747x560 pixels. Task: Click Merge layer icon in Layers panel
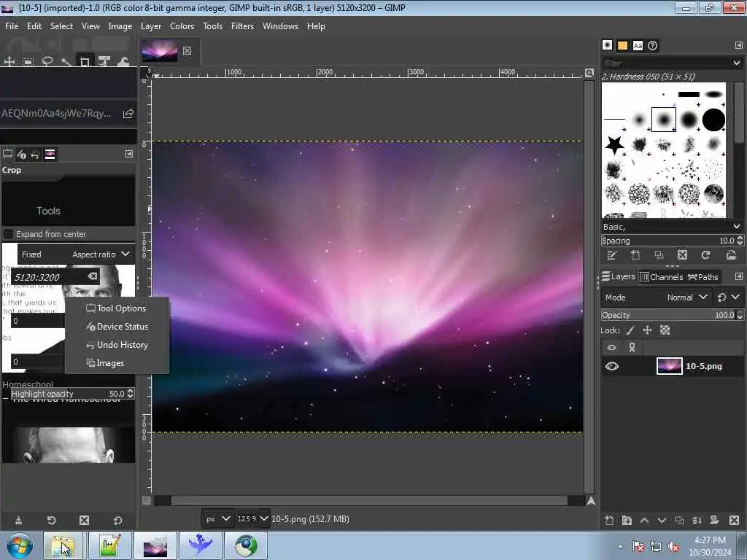(697, 521)
